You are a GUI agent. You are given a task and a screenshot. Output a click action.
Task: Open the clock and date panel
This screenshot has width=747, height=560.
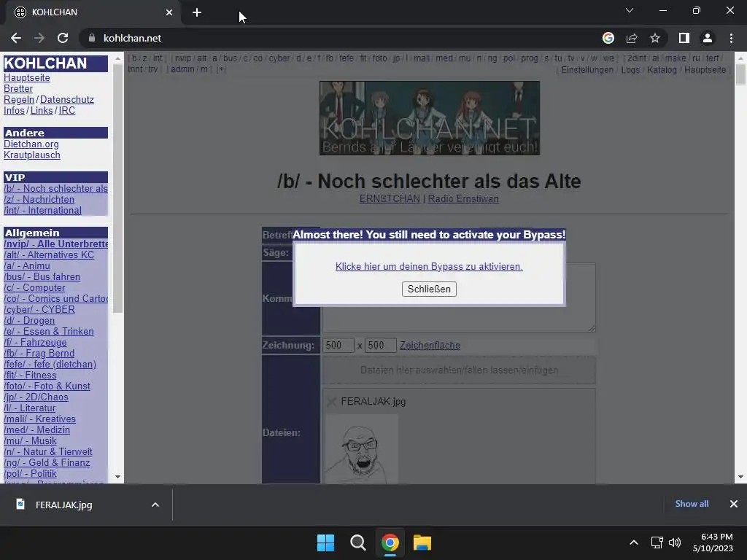tap(713, 542)
